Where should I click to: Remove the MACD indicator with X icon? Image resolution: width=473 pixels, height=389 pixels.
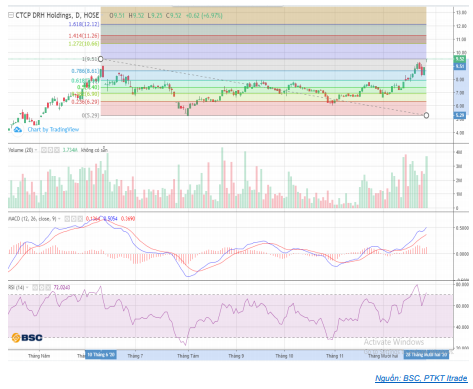click(80, 219)
